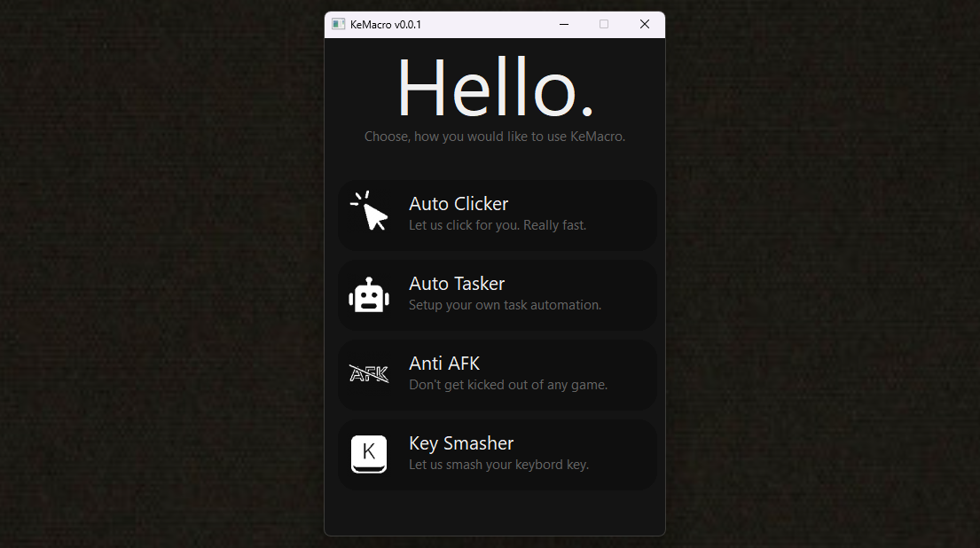
Task: Click the KeMacro app icon in title bar
Action: [338, 24]
